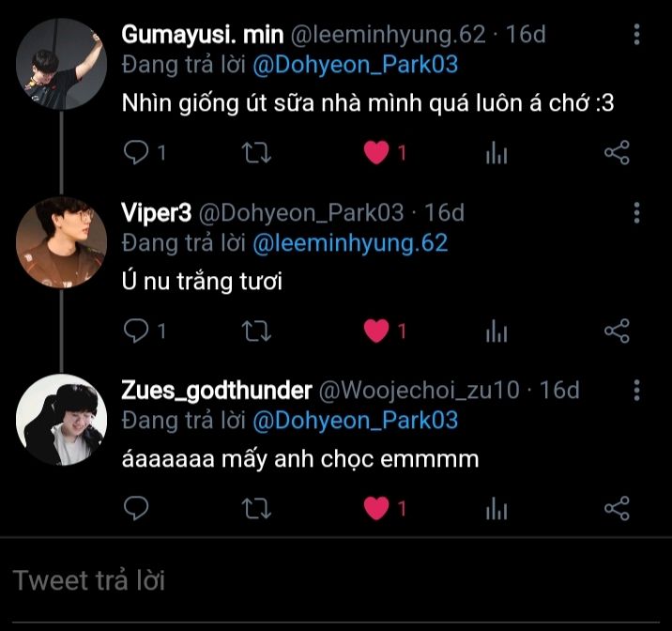This screenshot has height=631, width=672.
Task: View analytics for Gumayusi. min's tweet
Action: coord(496,153)
